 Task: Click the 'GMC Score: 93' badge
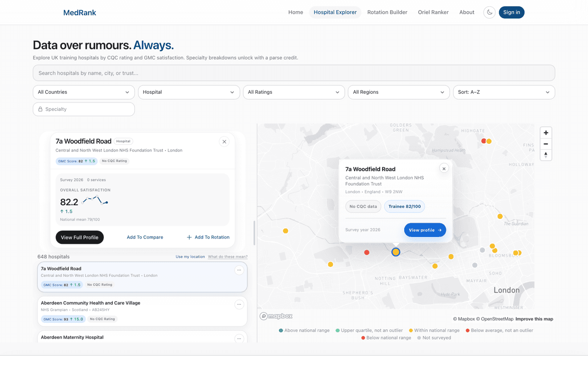tap(63, 319)
